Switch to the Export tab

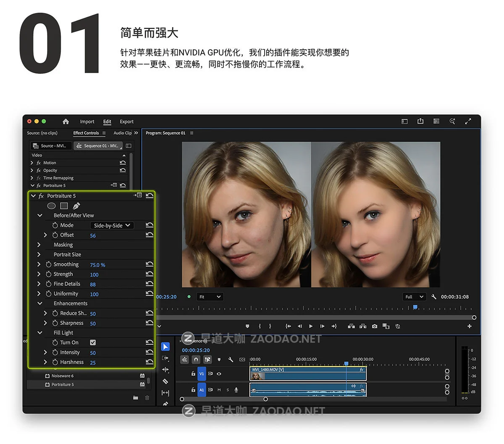[126, 122]
